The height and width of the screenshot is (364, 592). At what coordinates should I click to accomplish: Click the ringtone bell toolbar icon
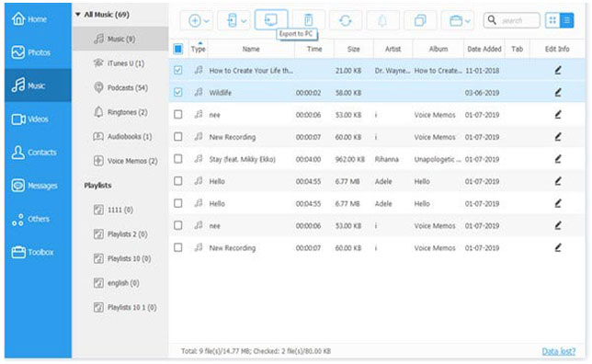point(382,20)
